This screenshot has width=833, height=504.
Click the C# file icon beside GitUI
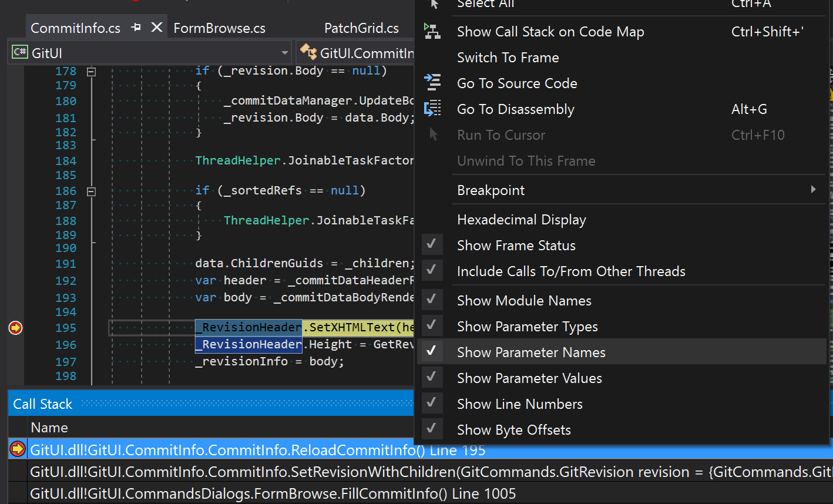tap(19, 52)
